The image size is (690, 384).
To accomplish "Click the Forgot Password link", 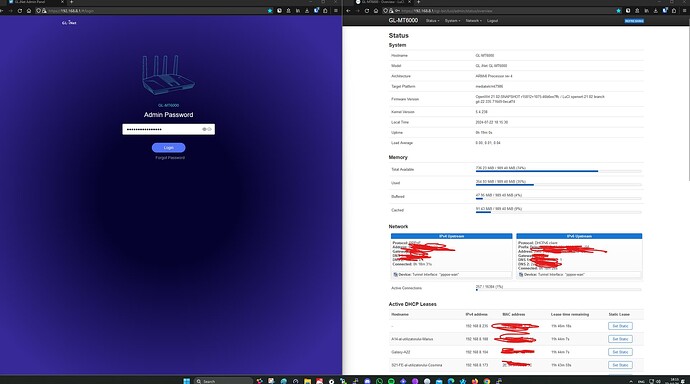I will click(x=170, y=157).
